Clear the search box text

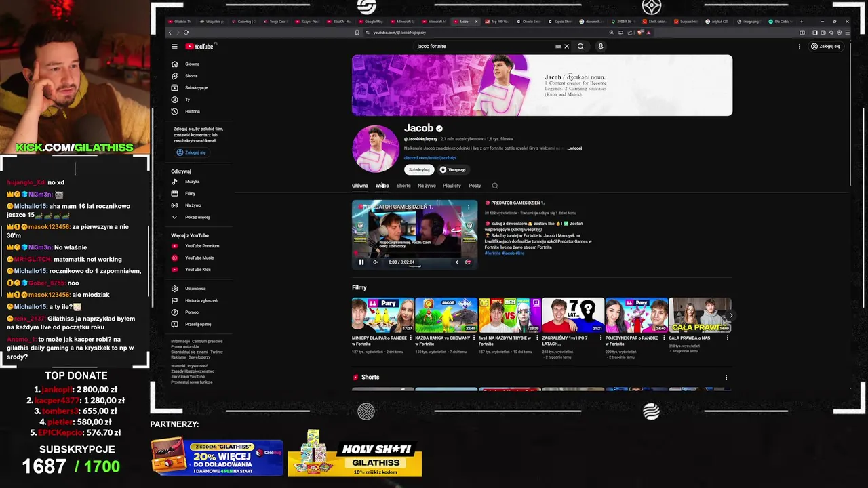(566, 47)
